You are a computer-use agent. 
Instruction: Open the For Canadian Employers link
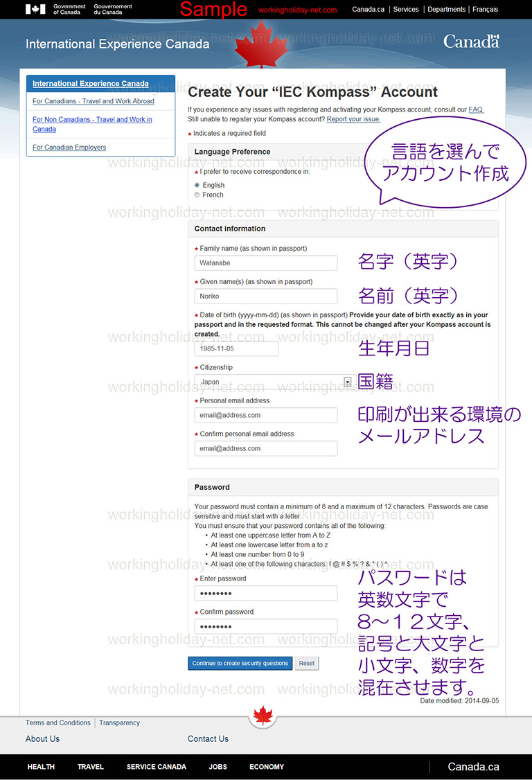[69, 148]
